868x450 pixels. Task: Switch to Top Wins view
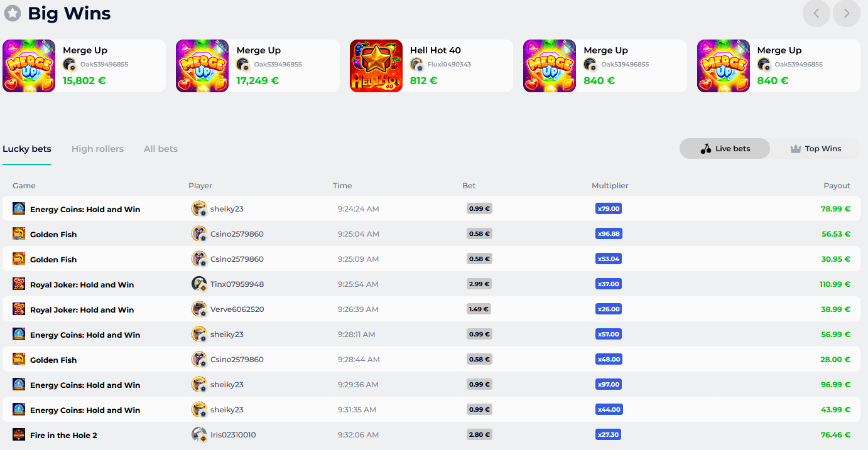coord(815,149)
